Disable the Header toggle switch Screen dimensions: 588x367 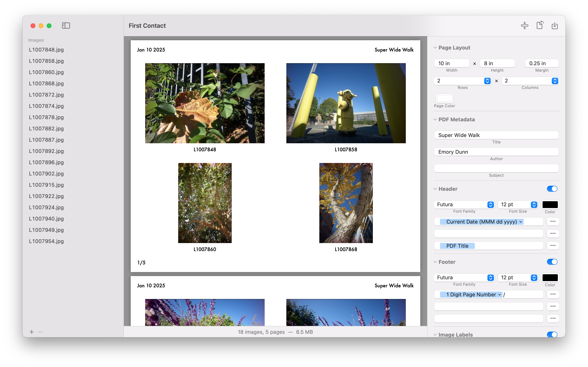(x=552, y=189)
